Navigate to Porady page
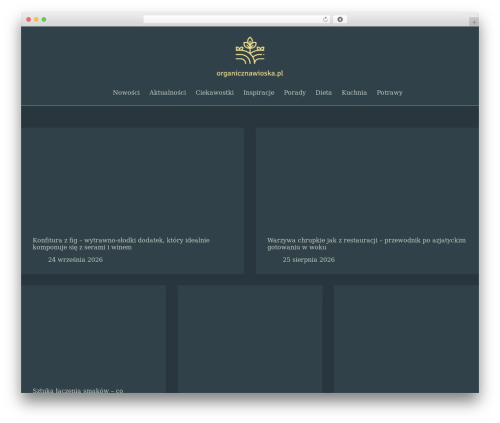This screenshot has height=423, width=500. [295, 92]
